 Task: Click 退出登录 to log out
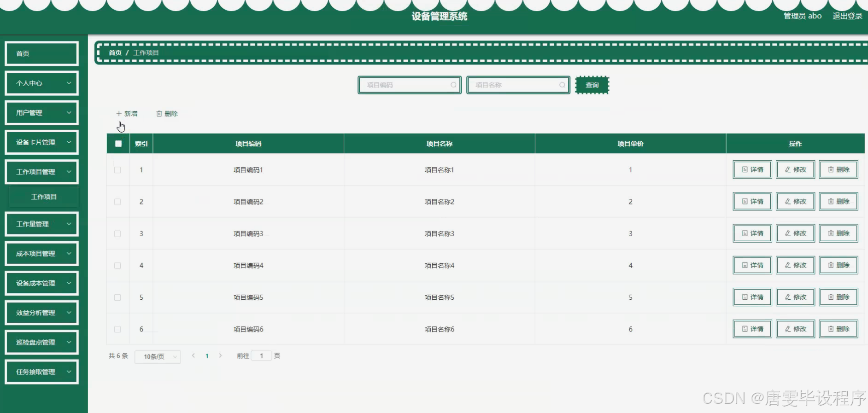[x=847, y=16]
